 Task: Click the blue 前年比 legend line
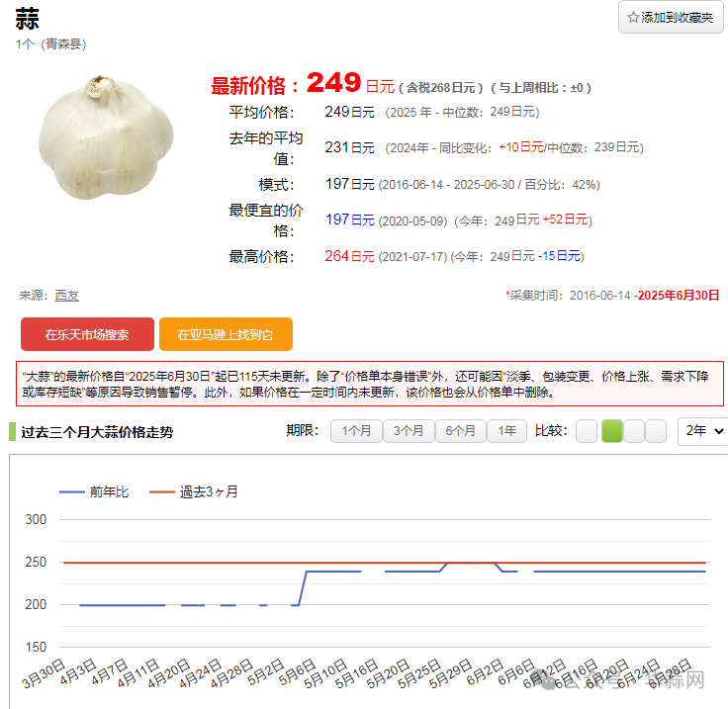tap(72, 491)
